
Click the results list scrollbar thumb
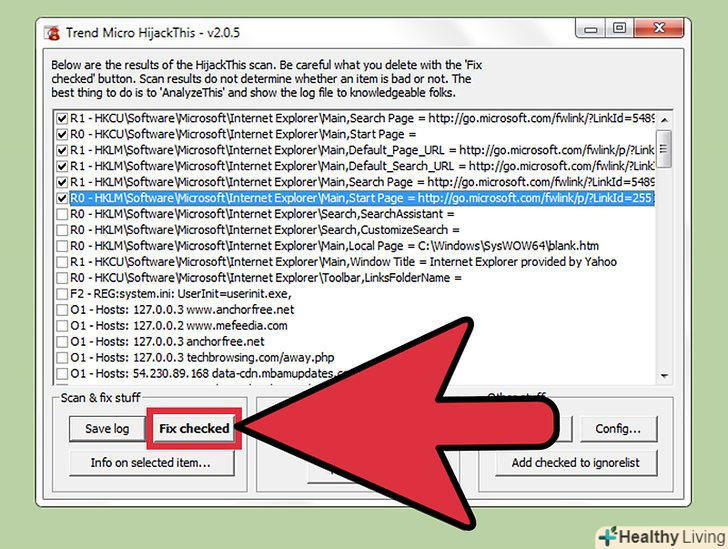[x=664, y=149]
